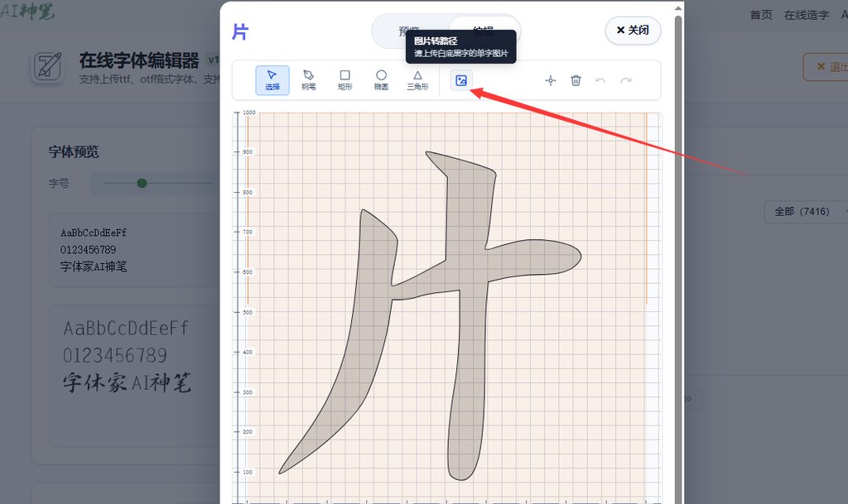Select the 钢笔 pen tool
The width and height of the screenshot is (848, 504).
(x=308, y=79)
